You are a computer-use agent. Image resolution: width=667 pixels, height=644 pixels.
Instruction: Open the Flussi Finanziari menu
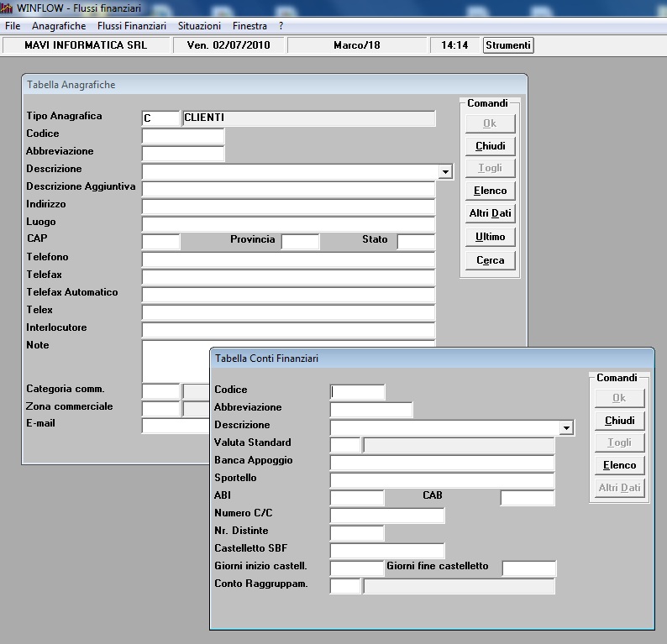coord(131,26)
